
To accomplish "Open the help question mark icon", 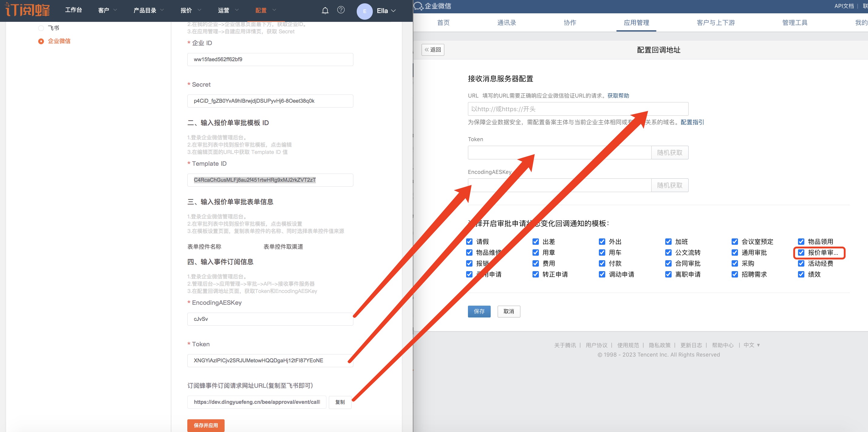I will [341, 10].
